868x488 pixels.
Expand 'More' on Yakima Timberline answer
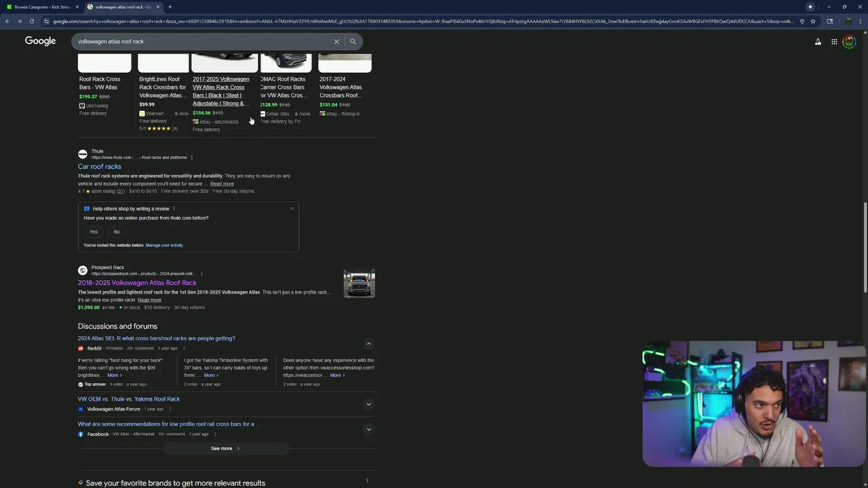point(212,375)
